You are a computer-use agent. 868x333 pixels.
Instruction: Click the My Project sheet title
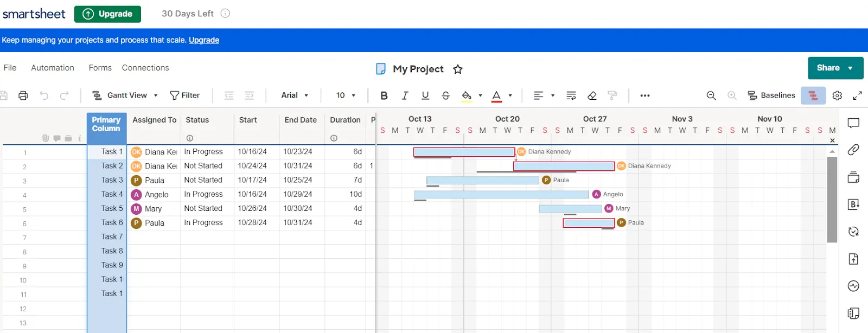point(418,69)
